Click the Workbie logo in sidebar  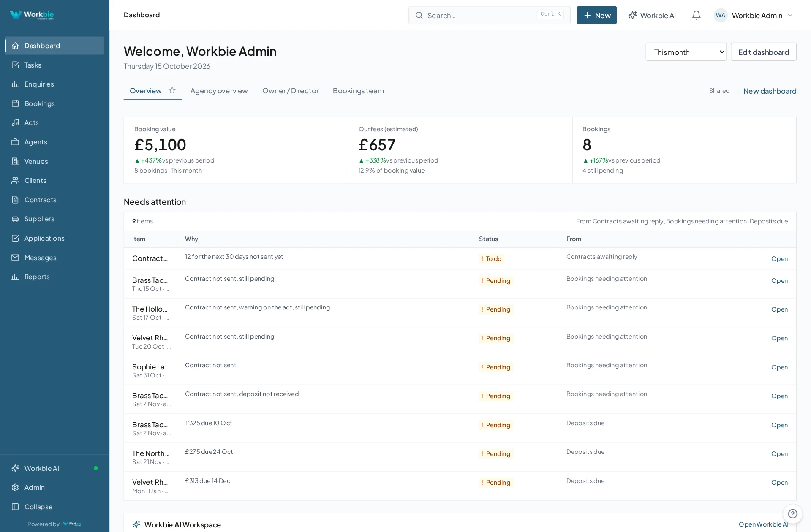click(32, 15)
